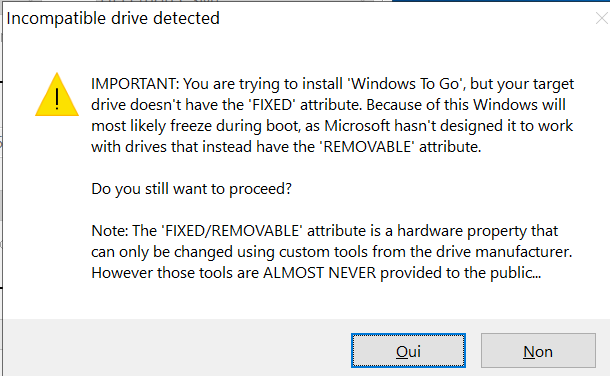Click the 'Windows To Go' text
Screen dimensions: 610x376
tap(406, 84)
